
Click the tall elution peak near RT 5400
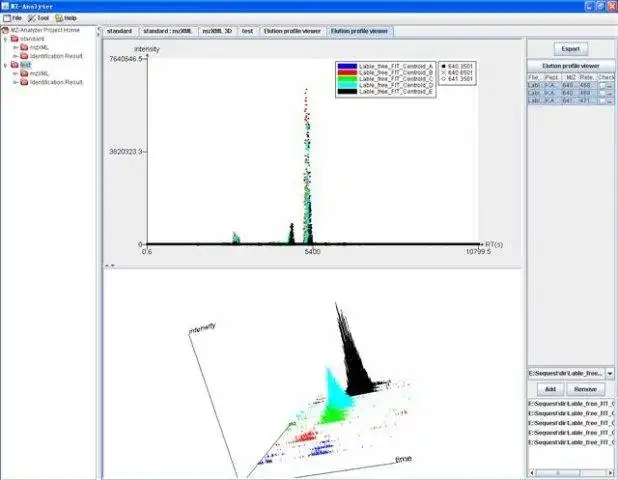307,166
